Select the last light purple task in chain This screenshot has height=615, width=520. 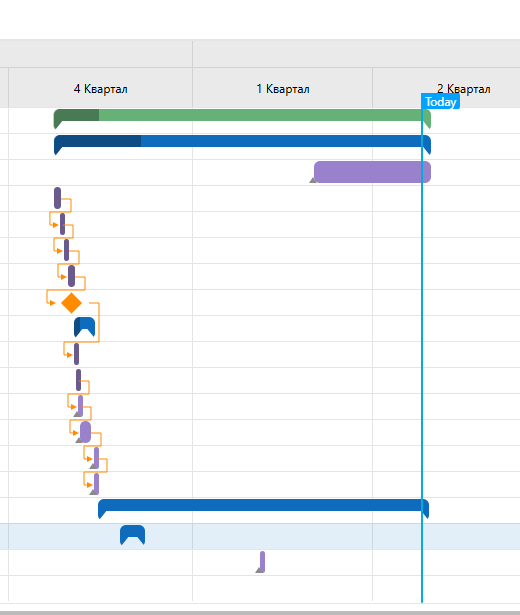pos(96,484)
